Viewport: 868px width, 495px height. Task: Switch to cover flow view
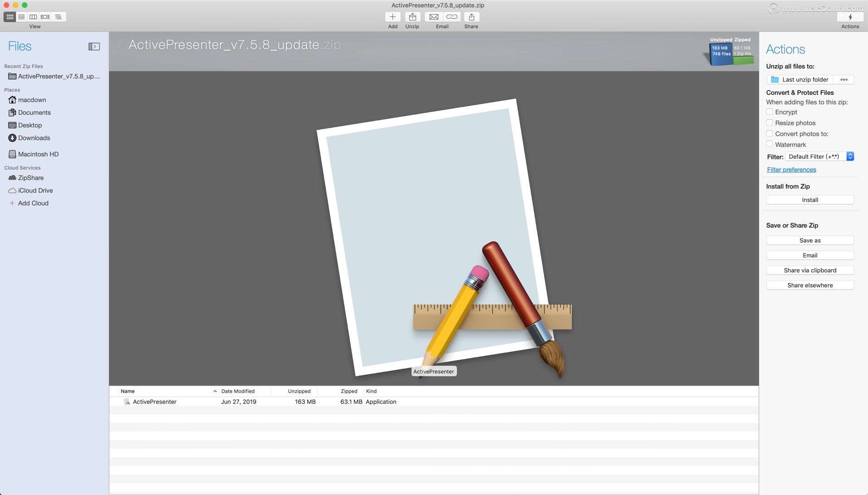coord(45,17)
